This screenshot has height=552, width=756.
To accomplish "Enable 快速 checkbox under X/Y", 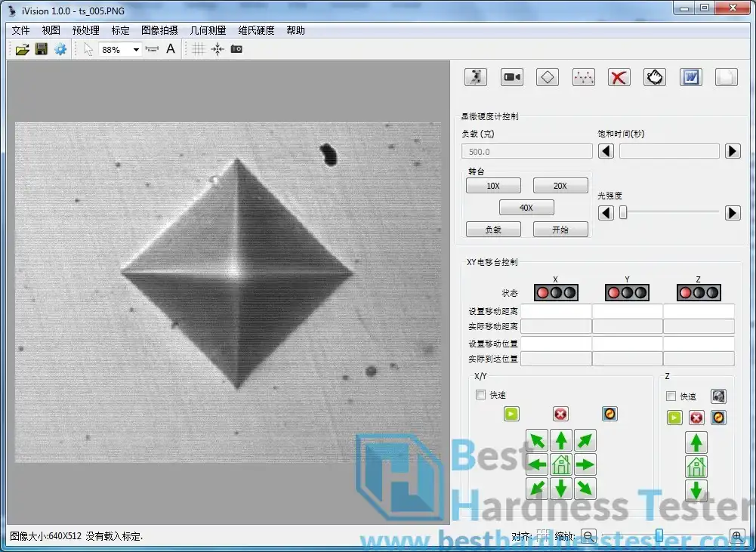I will [x=480, y=395].
